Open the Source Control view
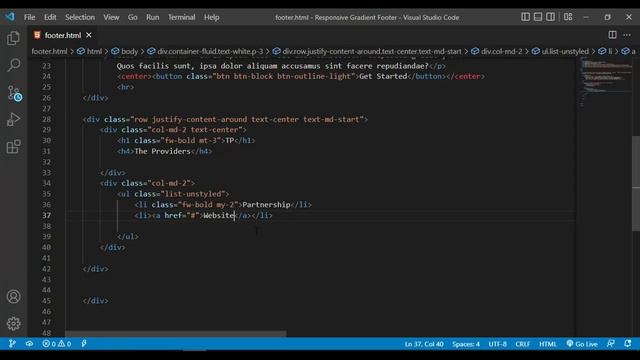The width and height of the screenshot is (640, 360). pos(14,93)
